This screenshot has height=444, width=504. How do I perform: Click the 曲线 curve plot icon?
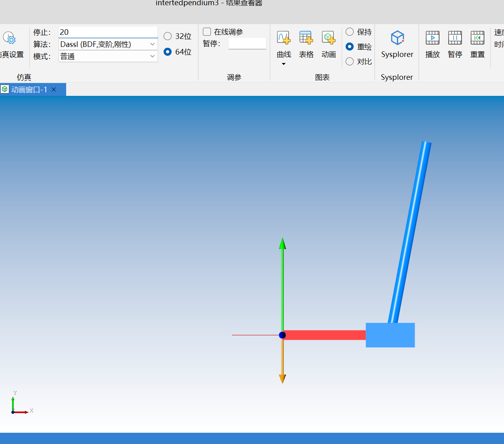click(283, 38)
